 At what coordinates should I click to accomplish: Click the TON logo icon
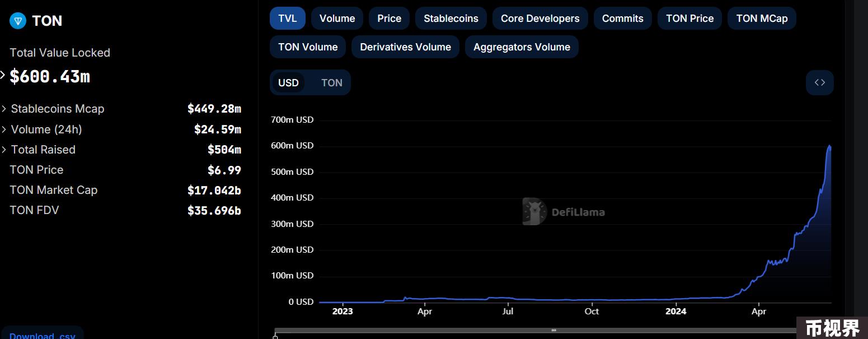pyautogui.click(x=18, y=21)
